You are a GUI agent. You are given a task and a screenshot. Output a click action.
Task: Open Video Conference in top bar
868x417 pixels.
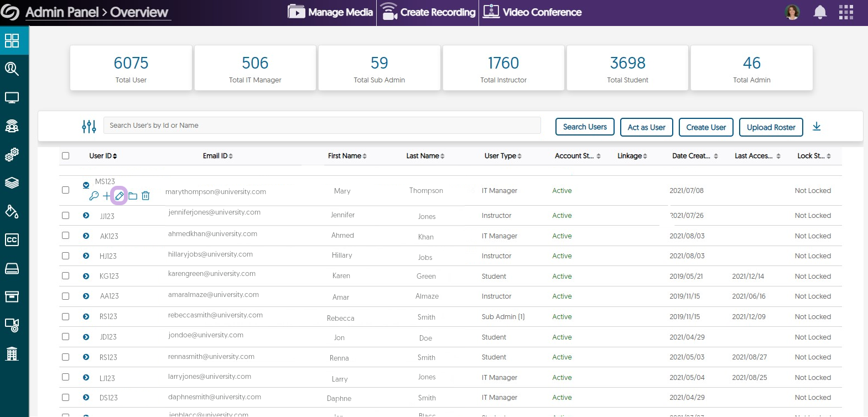tap(532, 12)
